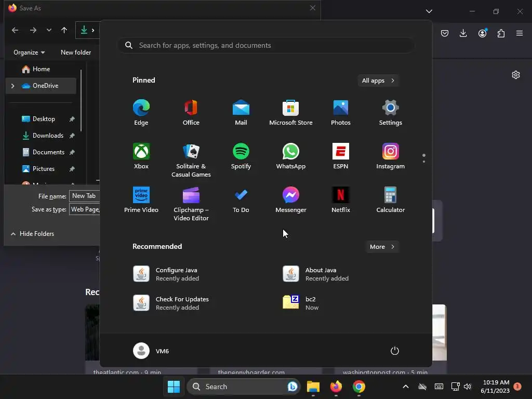Open the Mail app
532x399 pixels.
click(241, 113)
